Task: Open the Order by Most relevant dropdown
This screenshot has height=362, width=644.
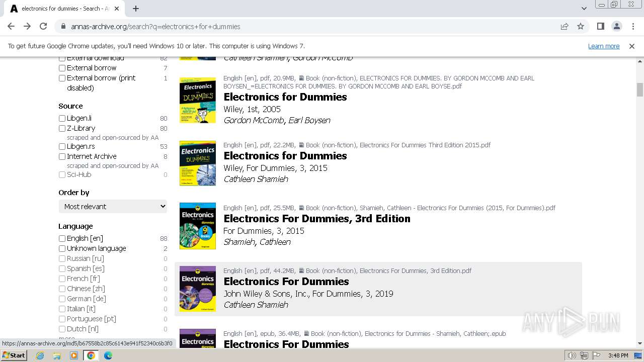Action: [113, 206]
